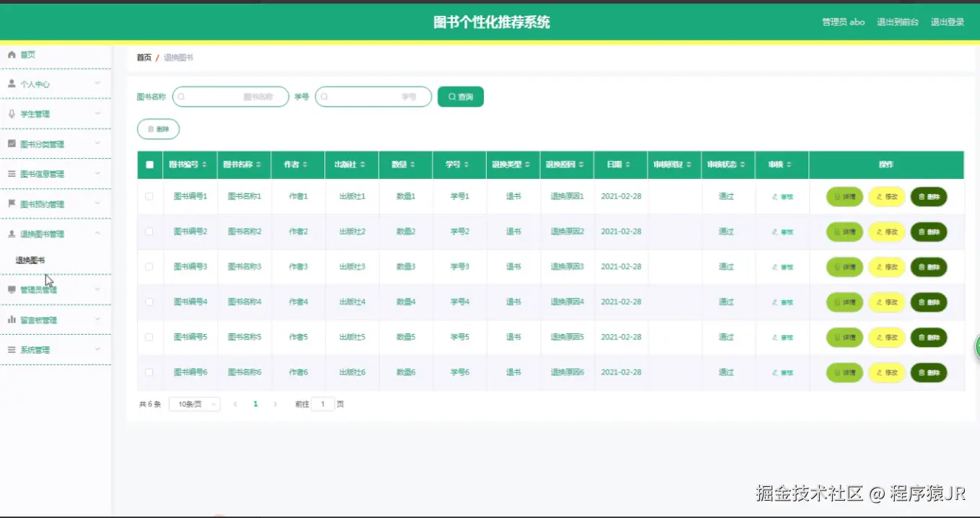
Task: Expand 系统管理 chevron in sidebar
Action: 97,350
